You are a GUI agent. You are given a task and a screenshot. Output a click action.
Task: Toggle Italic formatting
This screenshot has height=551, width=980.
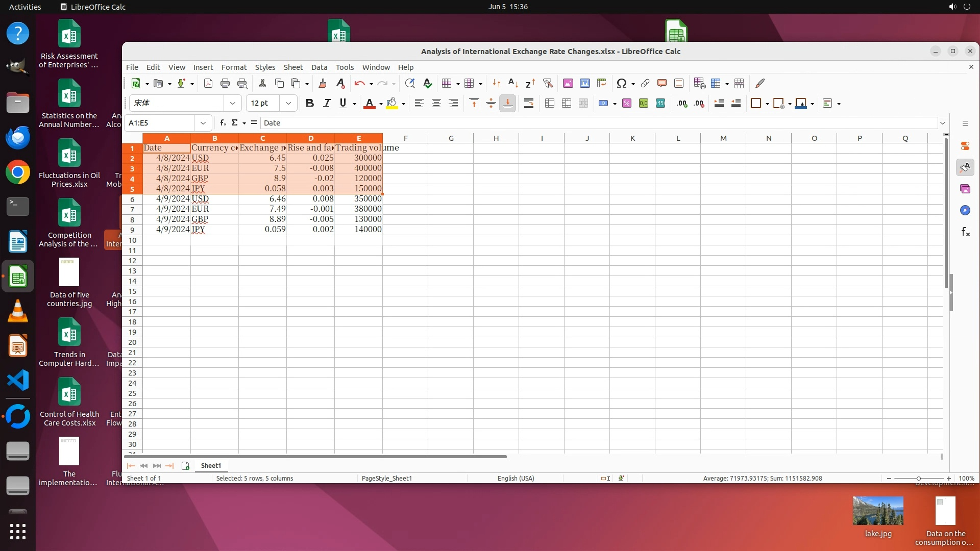click(x=327, y=103)
